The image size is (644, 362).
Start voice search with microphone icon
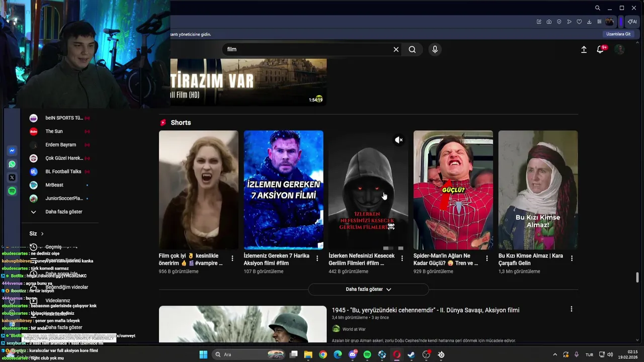pyautogui.click(x=435, y=49)
